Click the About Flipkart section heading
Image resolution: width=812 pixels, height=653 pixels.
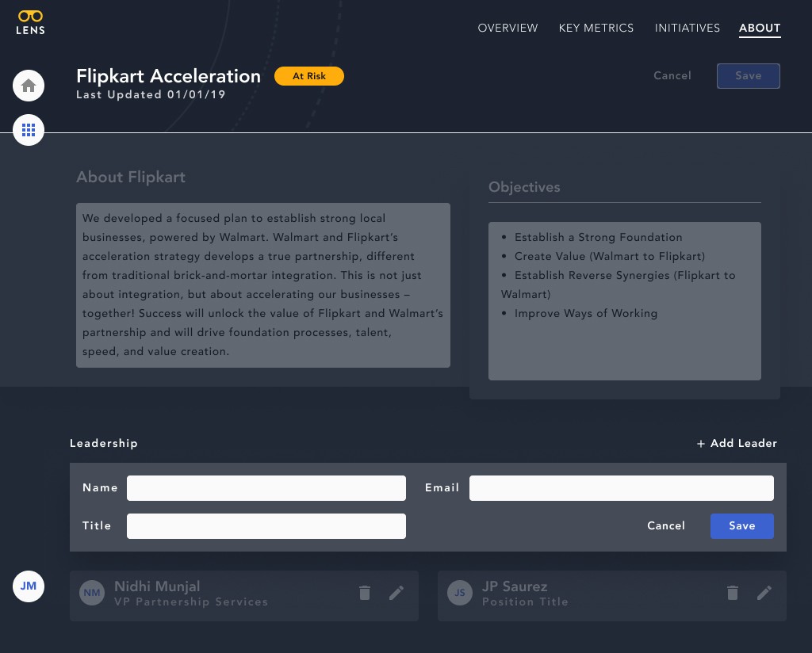[131, 177]
